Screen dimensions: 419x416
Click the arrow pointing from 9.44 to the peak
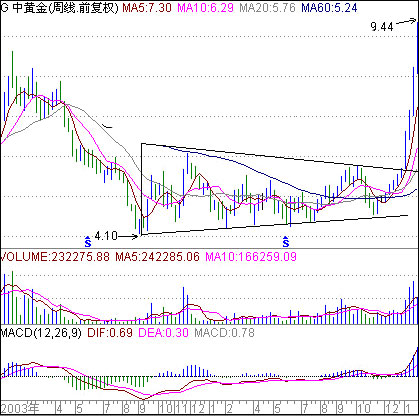[406, 22]
